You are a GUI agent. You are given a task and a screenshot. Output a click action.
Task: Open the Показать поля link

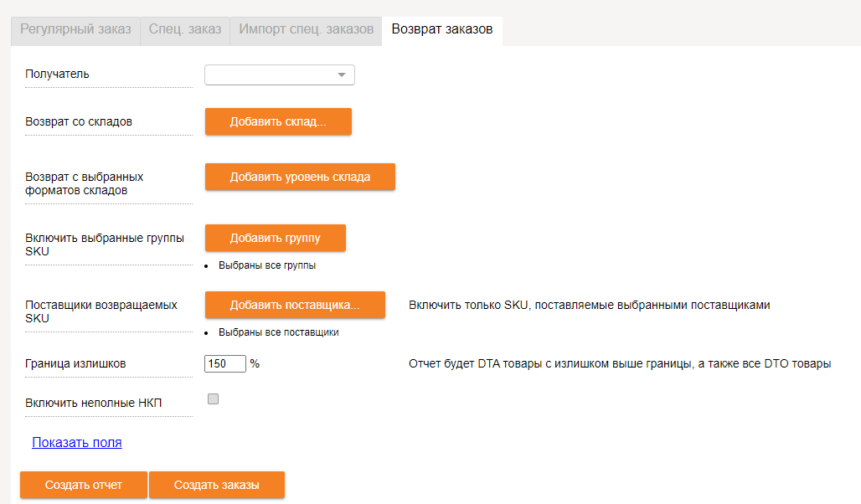pyautogui.click(x=77, y=443)
